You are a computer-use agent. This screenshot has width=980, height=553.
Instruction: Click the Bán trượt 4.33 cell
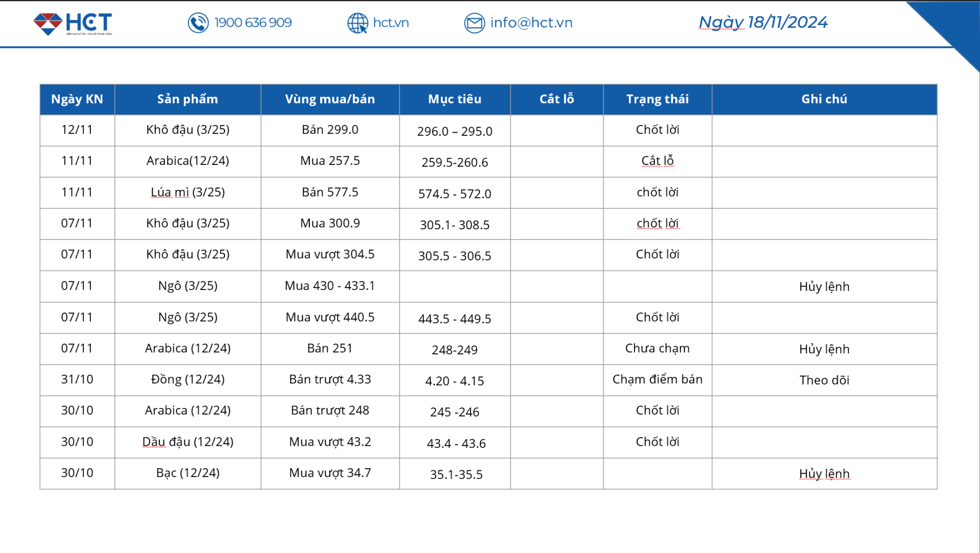tap(330, 379)
